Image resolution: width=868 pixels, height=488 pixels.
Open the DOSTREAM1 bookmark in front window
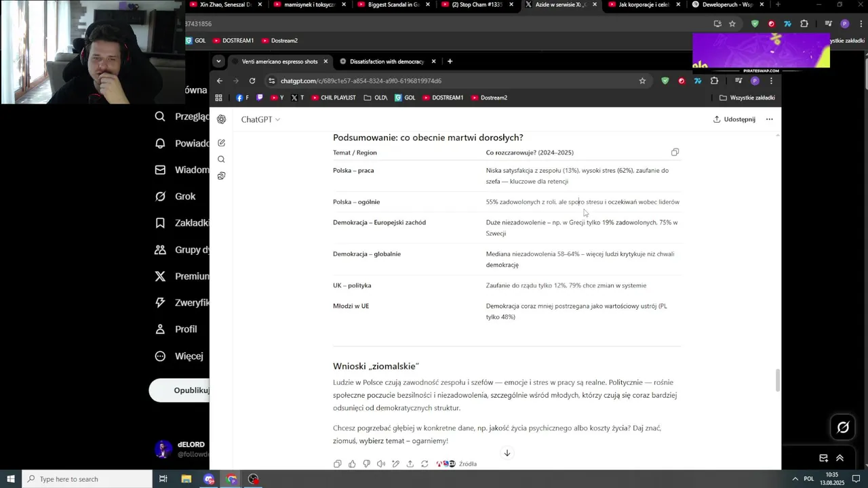[x=443, y=98]
